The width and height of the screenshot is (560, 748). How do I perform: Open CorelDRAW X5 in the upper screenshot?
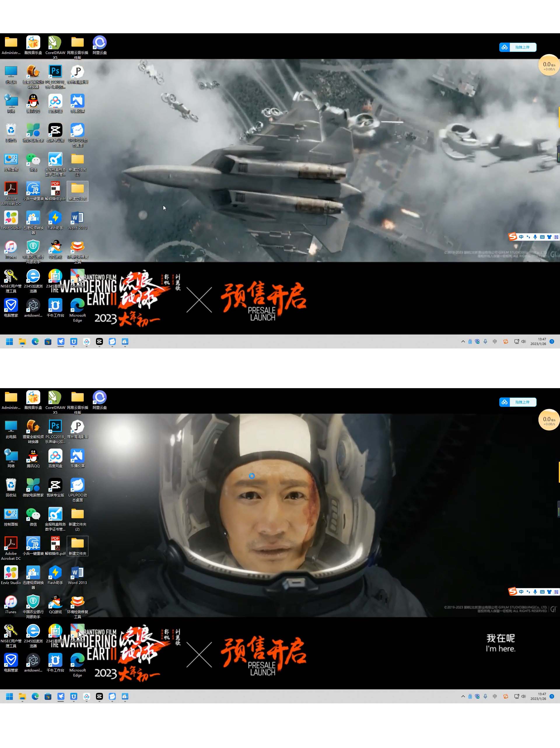tap(55, 47)
